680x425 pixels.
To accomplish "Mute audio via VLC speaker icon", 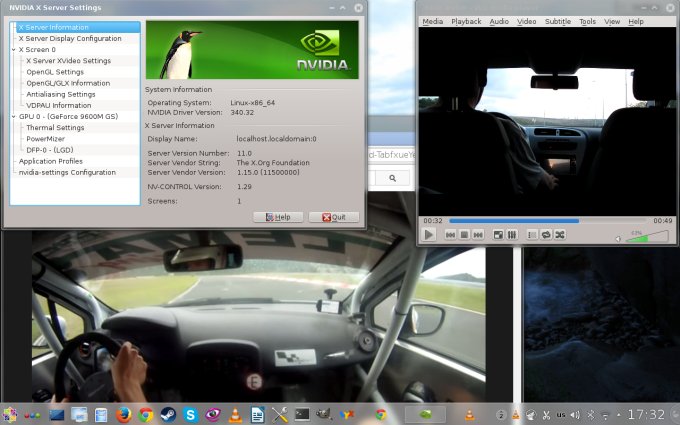I will (x=618, y=239).
